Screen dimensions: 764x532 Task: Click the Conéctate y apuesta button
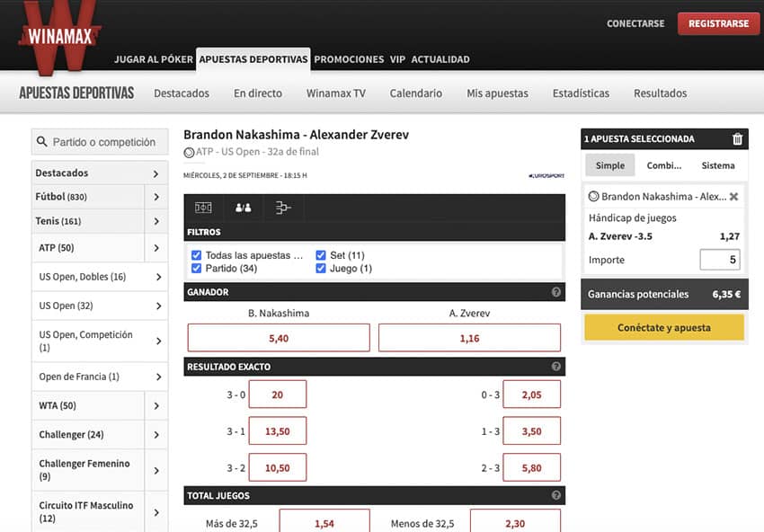(664, 327)
